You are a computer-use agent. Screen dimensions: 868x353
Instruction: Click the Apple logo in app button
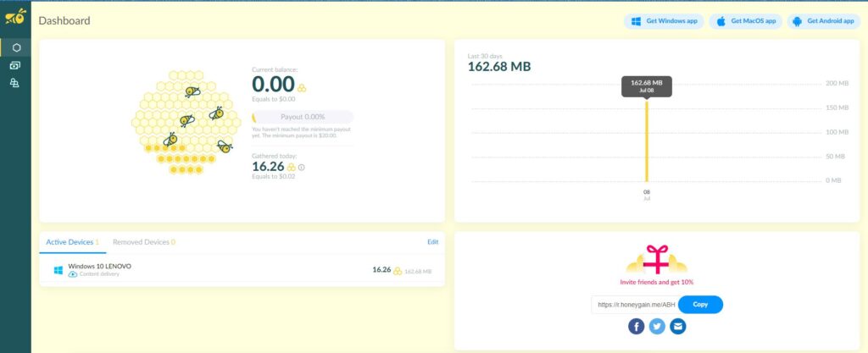point(721,21)
